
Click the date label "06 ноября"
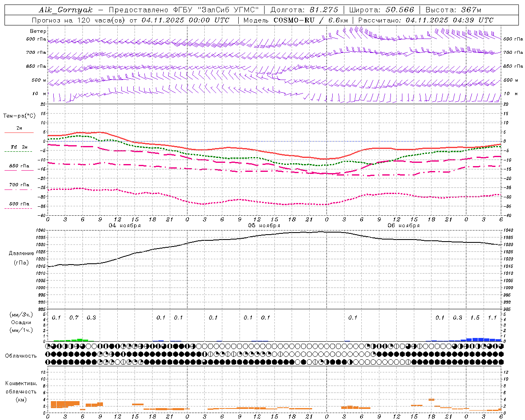pyautogui.click(x=404, y=226)
